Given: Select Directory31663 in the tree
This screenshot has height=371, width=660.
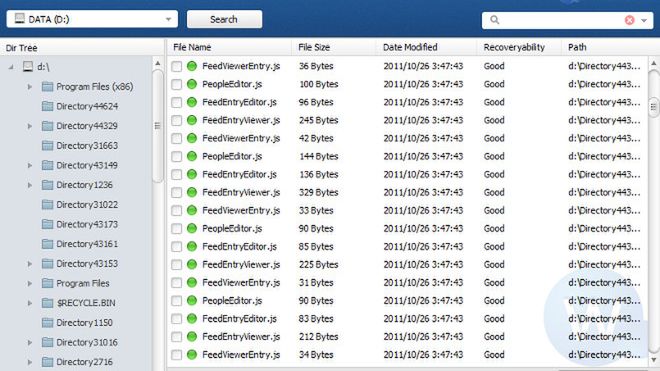Looking at the screenshot, I should click(x=87, y=146).
